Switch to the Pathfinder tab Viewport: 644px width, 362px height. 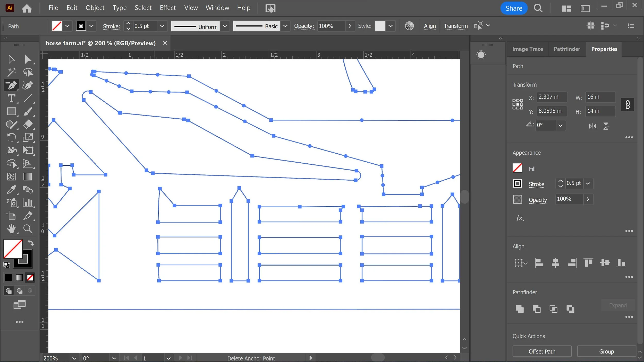(x=567, y=49)
